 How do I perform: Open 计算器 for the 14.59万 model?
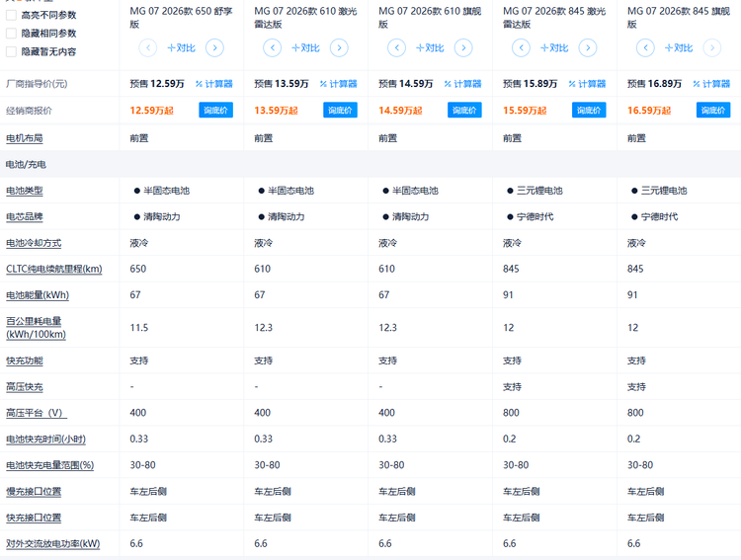(462, 84)
